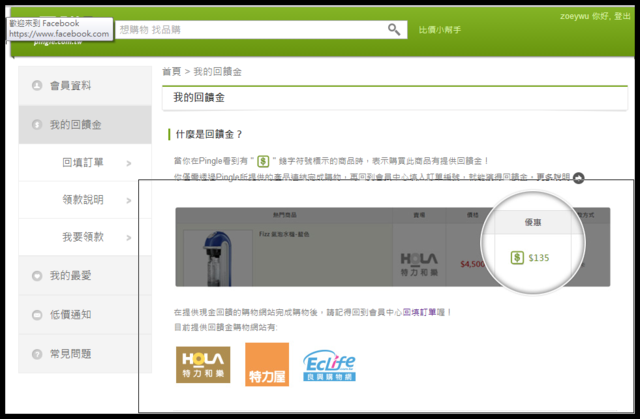The image size is (640, 419).
Task: Click 我的回饋金 in breadcrumb
Action: 217,72
